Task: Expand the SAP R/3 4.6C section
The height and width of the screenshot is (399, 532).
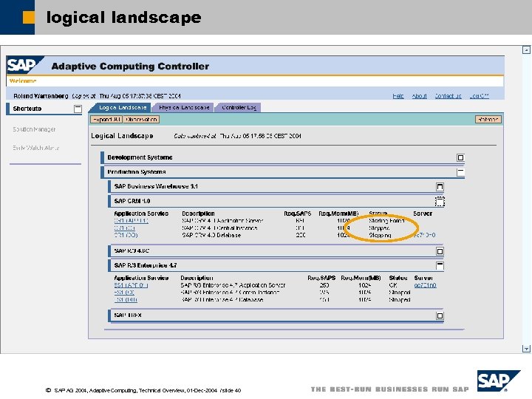Action: pos(440,251)
